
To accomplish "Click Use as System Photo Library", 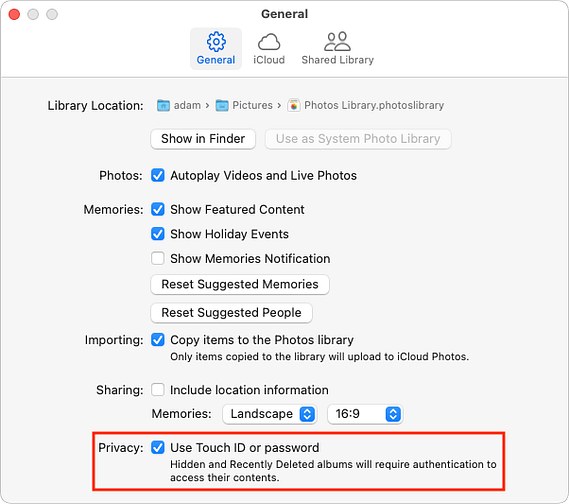I will point(358,139).
